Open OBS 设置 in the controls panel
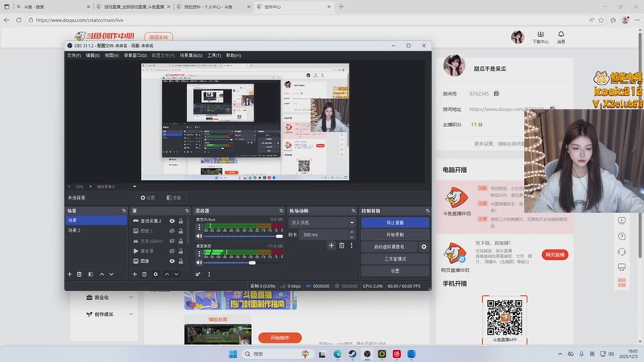The height and width of the screenshot is (362, 644). pos(395,271)
